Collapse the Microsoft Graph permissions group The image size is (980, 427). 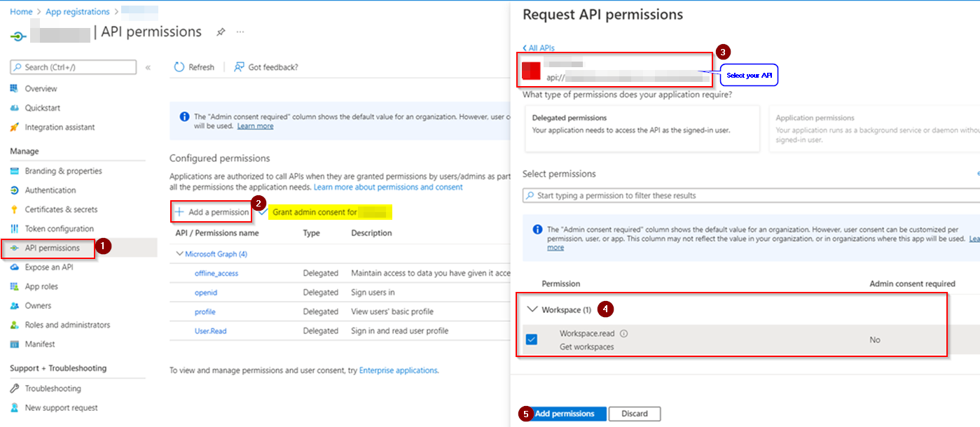[x=180, y=254]
